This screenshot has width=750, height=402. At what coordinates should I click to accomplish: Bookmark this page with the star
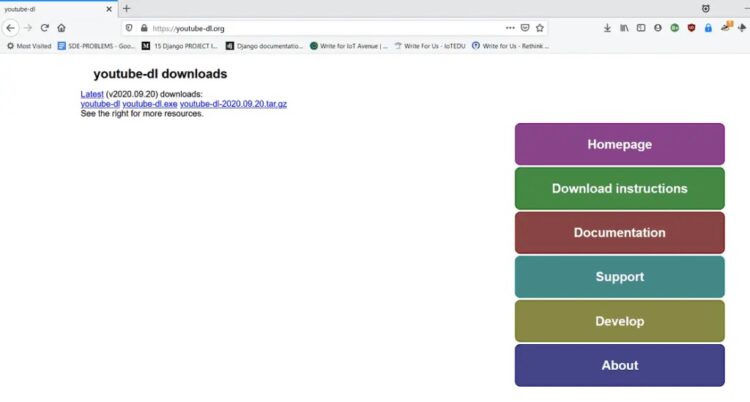pos(540,28)
